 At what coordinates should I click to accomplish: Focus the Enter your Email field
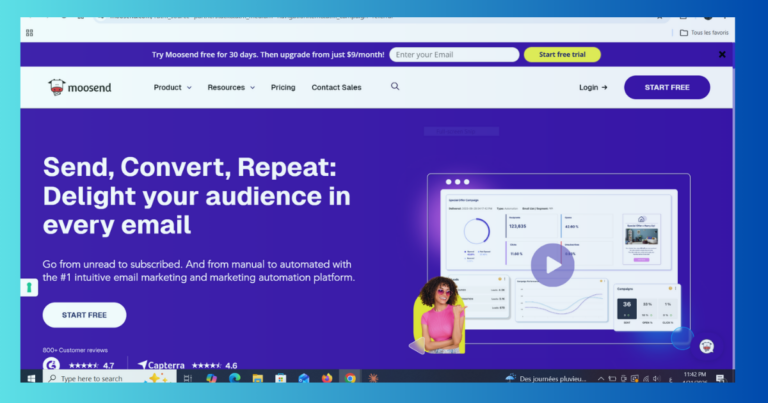pyautogui.click(x=454, y=54)
